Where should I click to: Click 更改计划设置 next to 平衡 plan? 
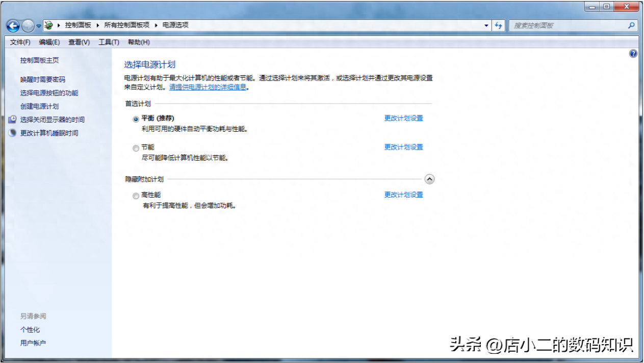(403, 118)
